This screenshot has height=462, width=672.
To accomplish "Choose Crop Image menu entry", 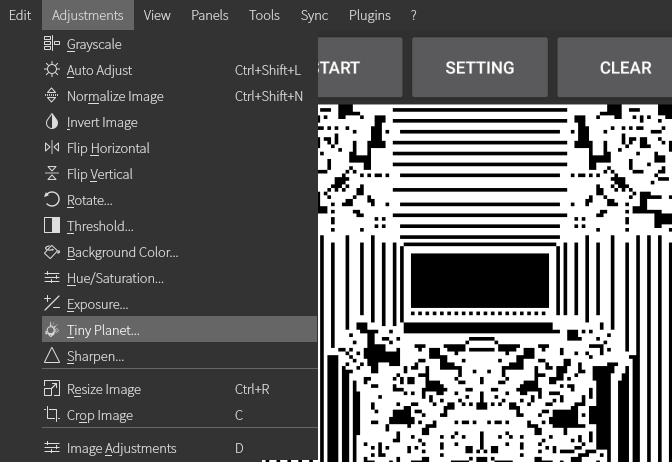I will point(180,415).
